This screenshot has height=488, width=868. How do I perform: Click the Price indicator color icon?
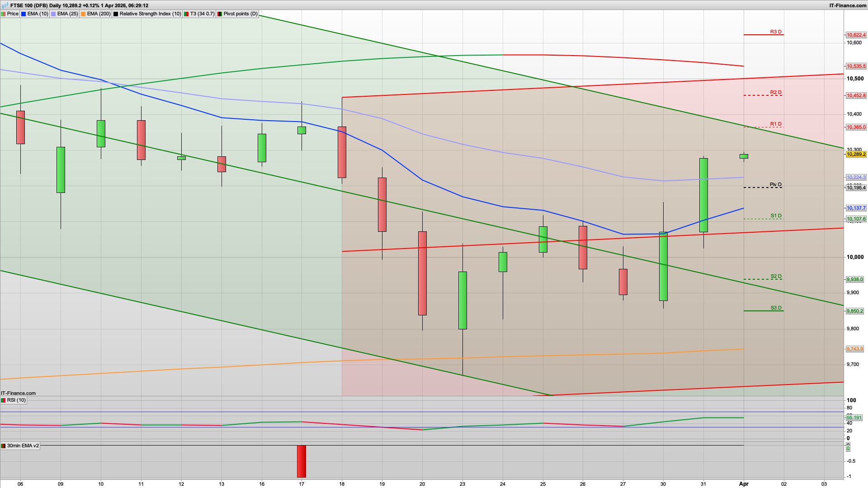4,14
